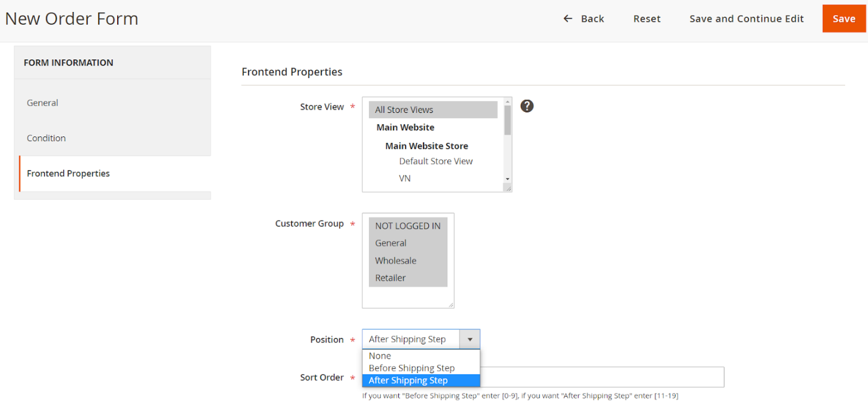
Task: Click Save and Continue Edit
Action: click(746, 19)
